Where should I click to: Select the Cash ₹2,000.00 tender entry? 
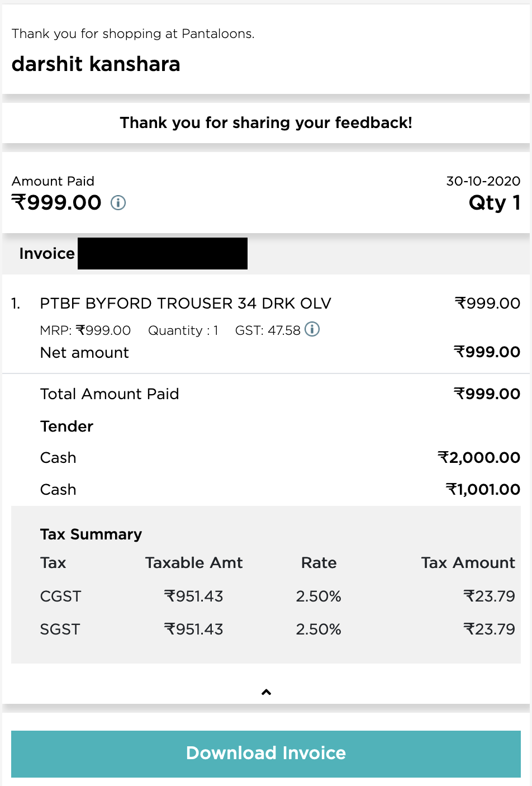280,457
